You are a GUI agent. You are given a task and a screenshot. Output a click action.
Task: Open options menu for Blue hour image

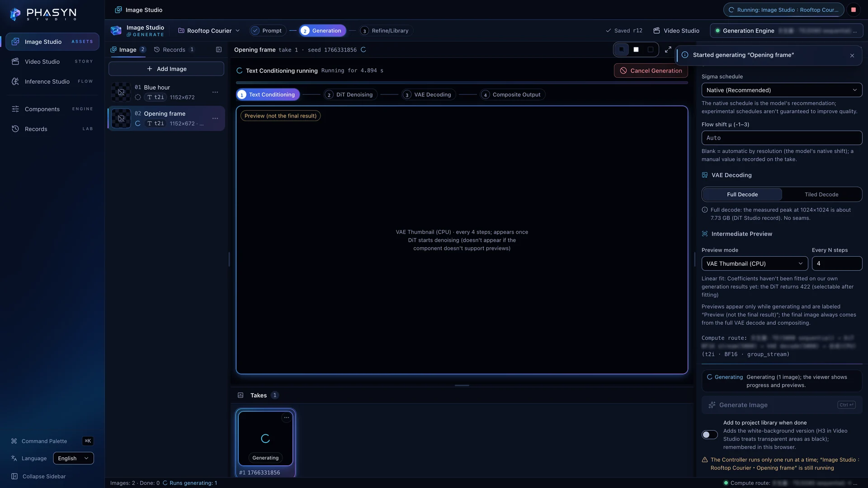click(215, 92)
